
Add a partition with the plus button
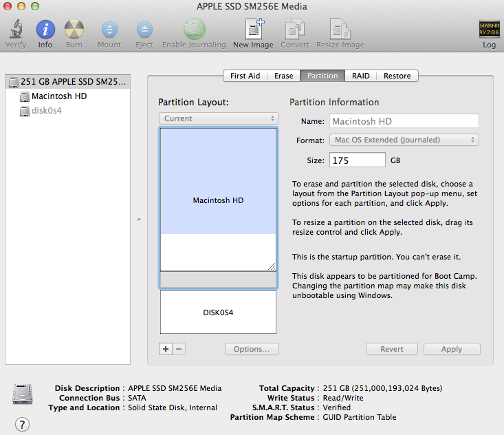coord(166,349)
